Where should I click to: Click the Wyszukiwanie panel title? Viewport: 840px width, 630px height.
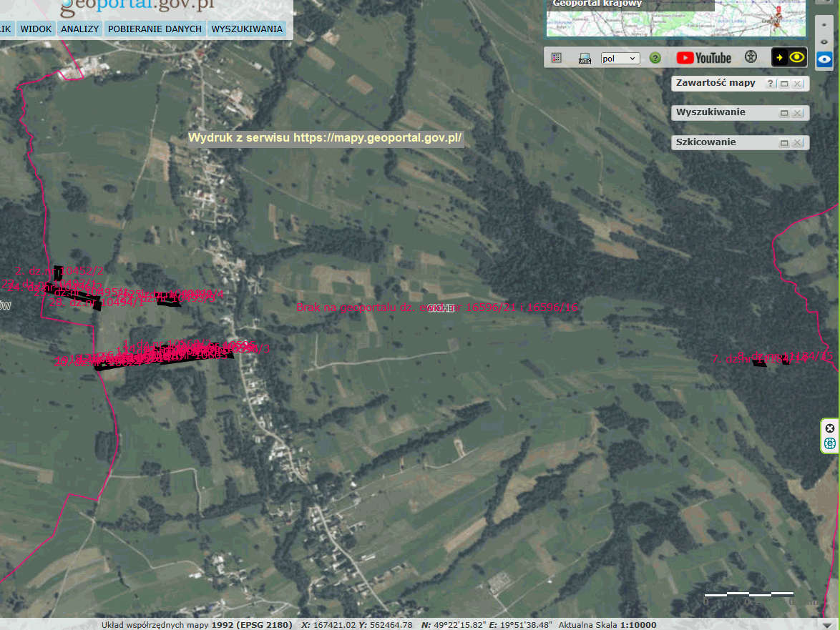[710, 112]
